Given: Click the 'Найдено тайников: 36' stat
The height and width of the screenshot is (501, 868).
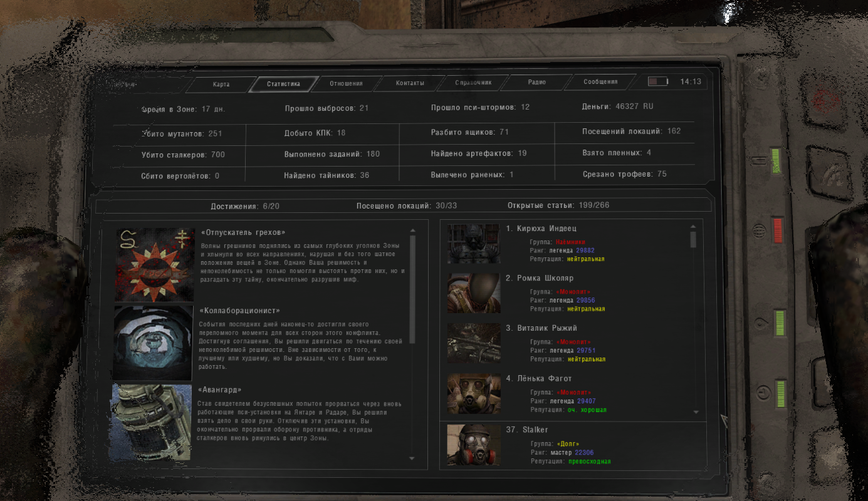Looking at the screenshot, I should 327,175.
